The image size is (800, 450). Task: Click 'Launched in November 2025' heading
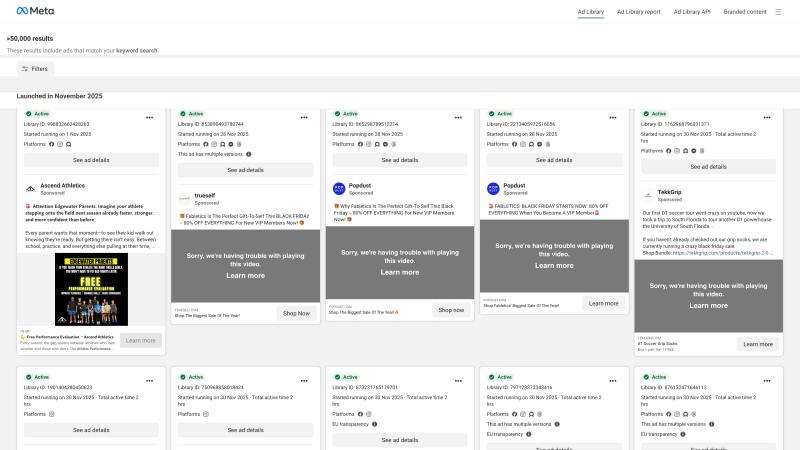pos(59,96)
